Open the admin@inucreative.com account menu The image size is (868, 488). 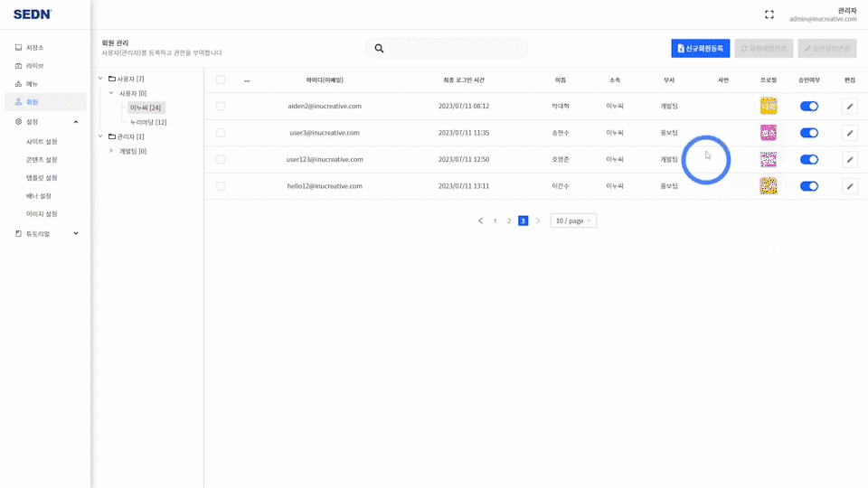pos(823,15)
